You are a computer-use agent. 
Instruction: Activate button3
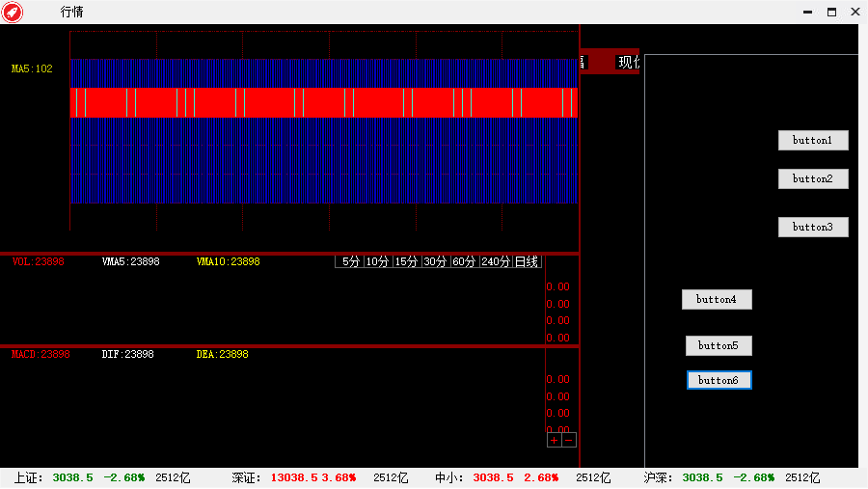coord(813,227)
